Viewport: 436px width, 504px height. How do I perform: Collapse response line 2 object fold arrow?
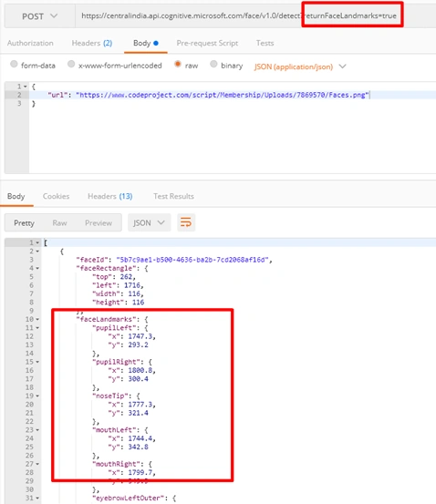[37, 252]
